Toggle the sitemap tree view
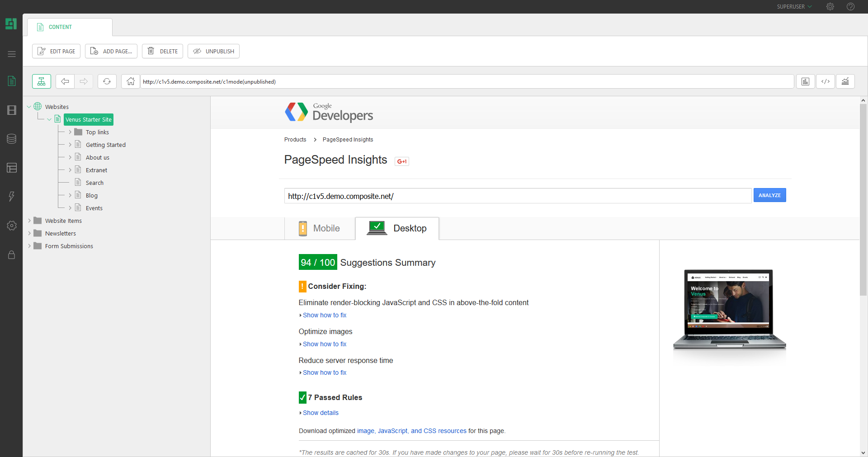This screenshot has width=868, height=457. point(41,81)
